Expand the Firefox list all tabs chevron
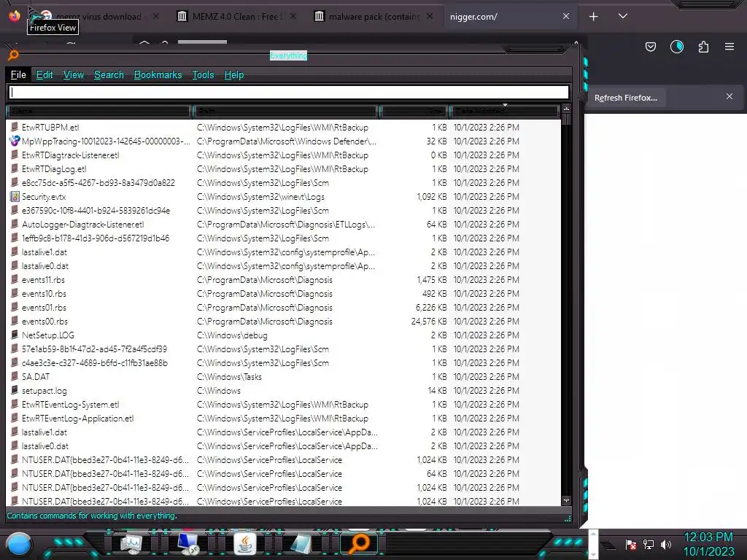 pos(622,16)
